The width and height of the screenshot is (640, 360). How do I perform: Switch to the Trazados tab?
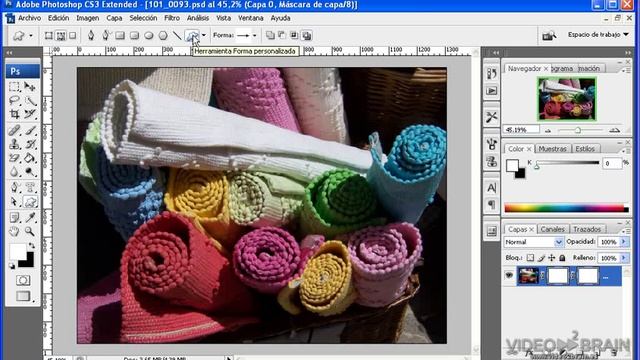coord(587,229)
